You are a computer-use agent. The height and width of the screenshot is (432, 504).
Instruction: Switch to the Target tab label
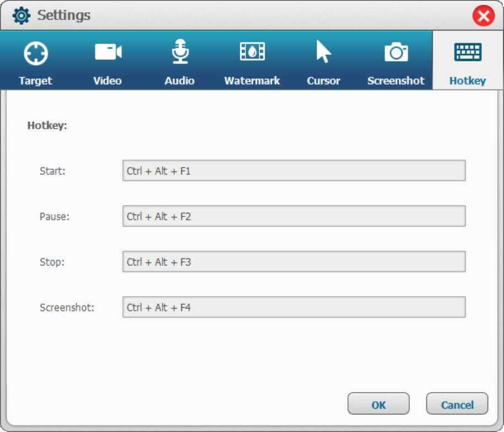pyautogui.click(x=35, y=81)
